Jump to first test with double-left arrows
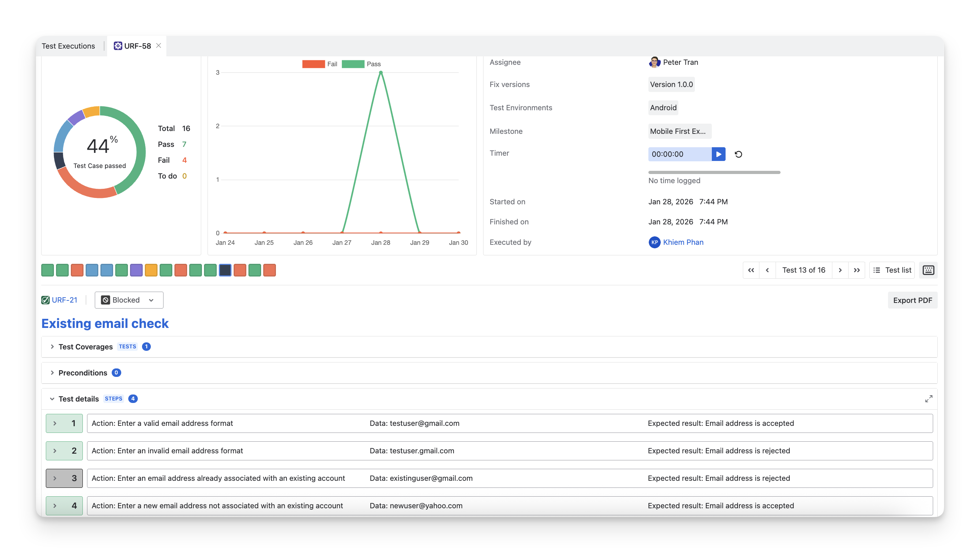980x553 pixels. 751,270
